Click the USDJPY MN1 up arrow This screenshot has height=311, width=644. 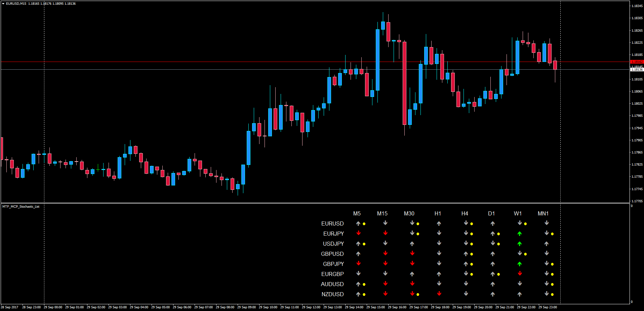coord(547,244)
